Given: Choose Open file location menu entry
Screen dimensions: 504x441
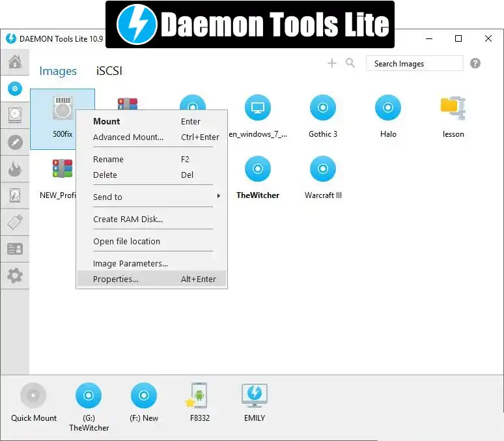Looking at the screenshot, I should [151, 241].
